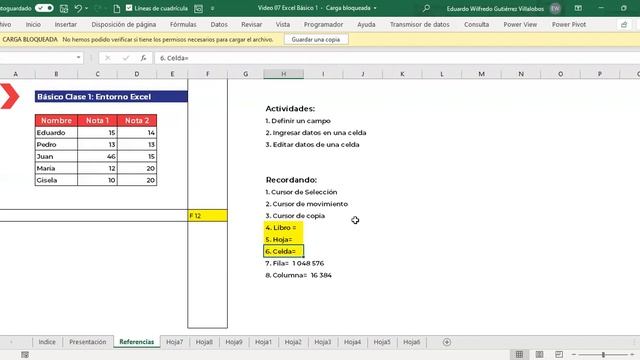
Task: Switch to the Hoja9 sheet tab
Action: tap(233, 342)
